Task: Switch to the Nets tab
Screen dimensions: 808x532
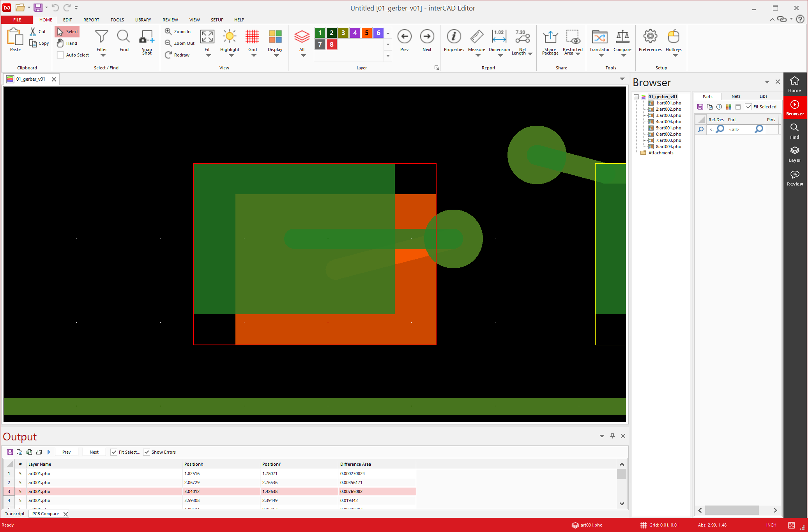Action: (x=736, y=96)
